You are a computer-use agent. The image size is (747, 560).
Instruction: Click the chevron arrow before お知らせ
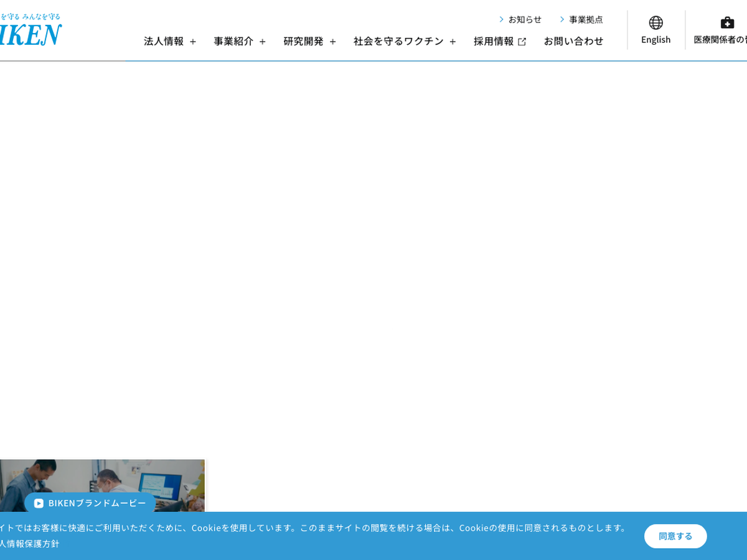pyautogui.click(x=501, y=19)
